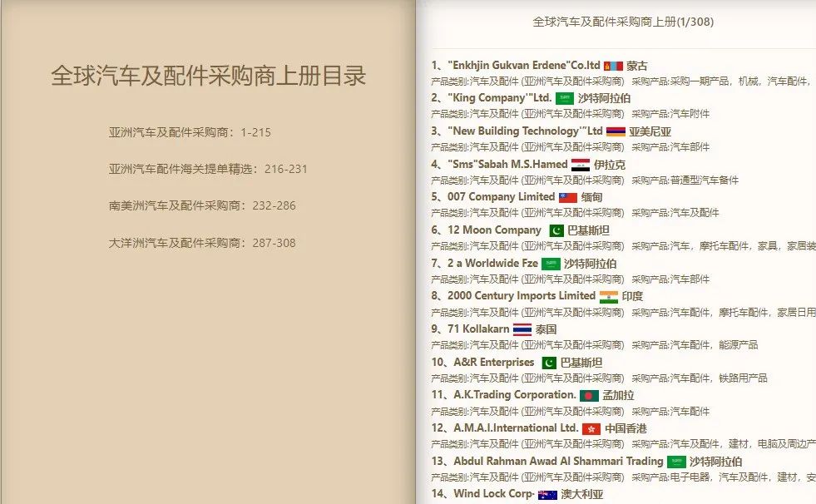The height and width of the screenshot is (504, 816).
Task: Select company name 2 a Worldwide Fze
Action: tap(492, 263)
